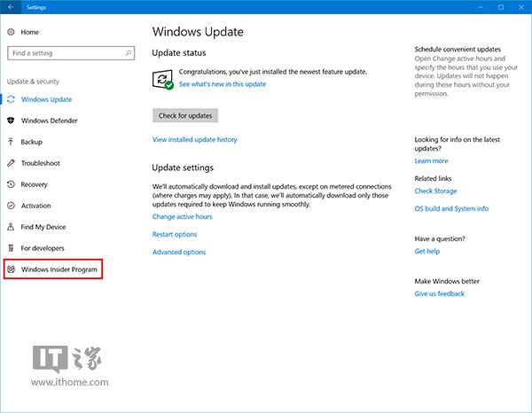Open See what's new in this update
532x413 pixels.
coord(223,84)
